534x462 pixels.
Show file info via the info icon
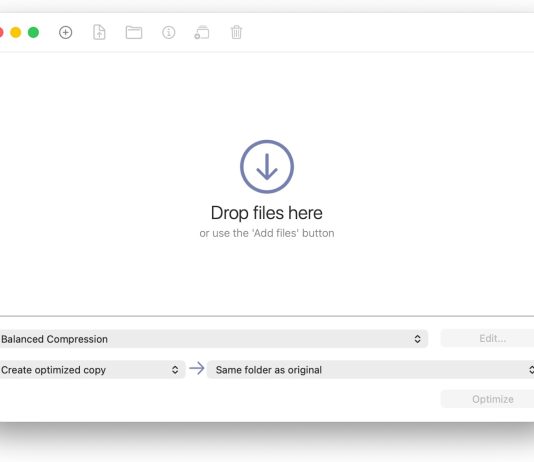169,32
